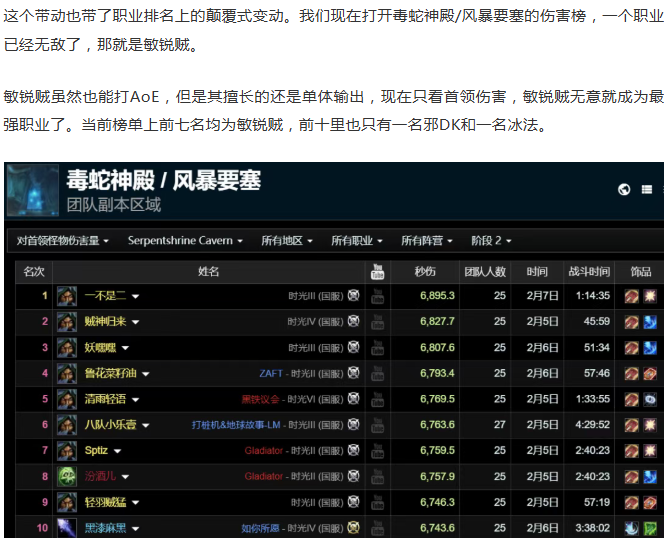The image size is (664, 538).
Task: Click the 战斗时间 column header
Action: coord(589,271)
